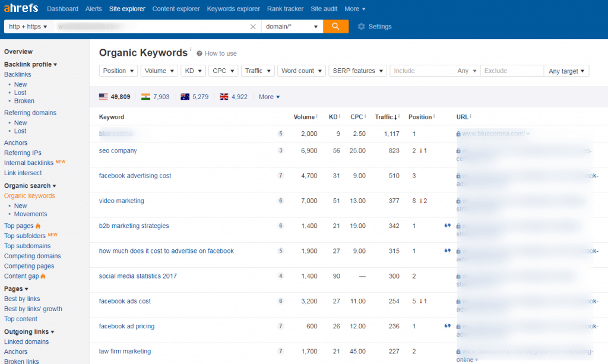Open the domain/* mode dropdown
Viewport: 608px width, 364px height.
[x=292, y=26]
